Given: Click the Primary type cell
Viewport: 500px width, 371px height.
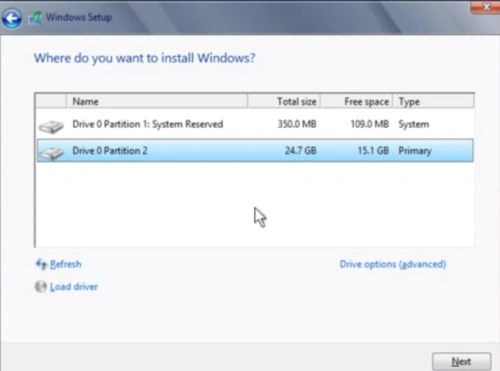Looking at the screenshot, I should 415,151.
